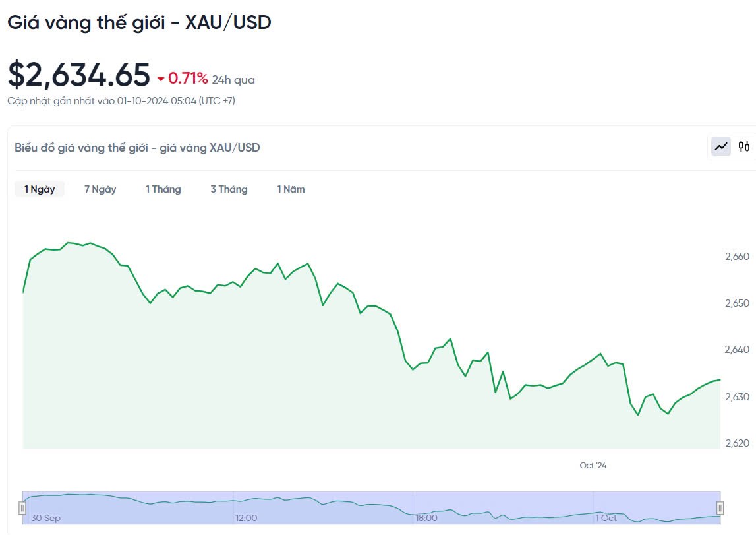Viewport: 756px width, 535px height.
Task: Click the left handle of the range navigator
Action: pyautogui.click(x=22, y=508)
